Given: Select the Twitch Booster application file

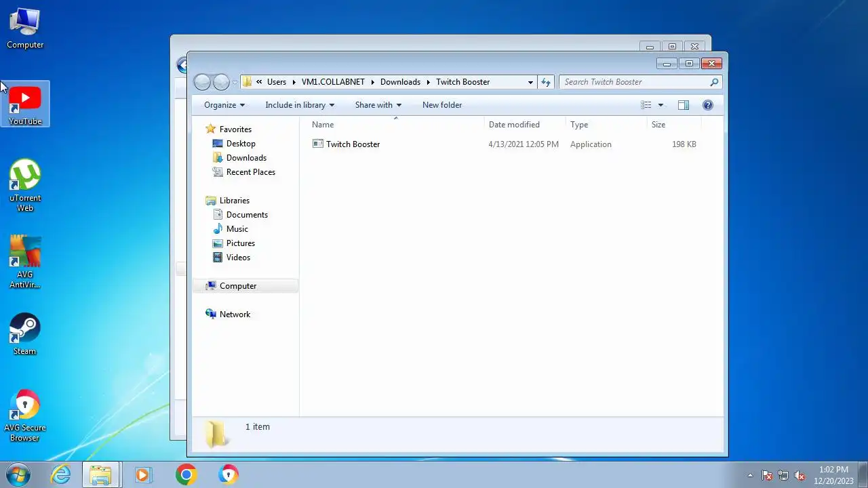Looking at the screenshot, I should (353, 144).
